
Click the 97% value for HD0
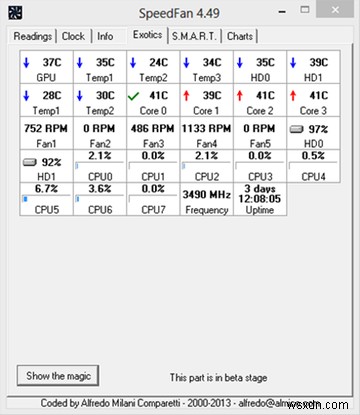pos(318,129)
